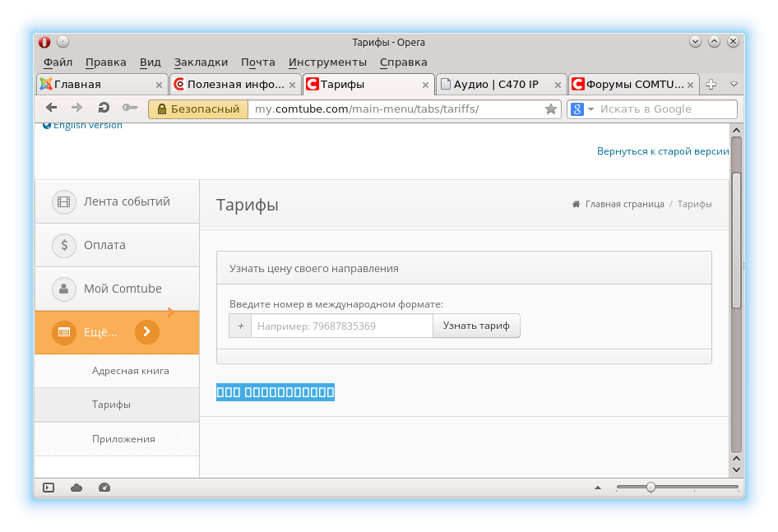Open Лента событий sidebar item
Viewport: 778px width, 532px height.
[117, 201]
